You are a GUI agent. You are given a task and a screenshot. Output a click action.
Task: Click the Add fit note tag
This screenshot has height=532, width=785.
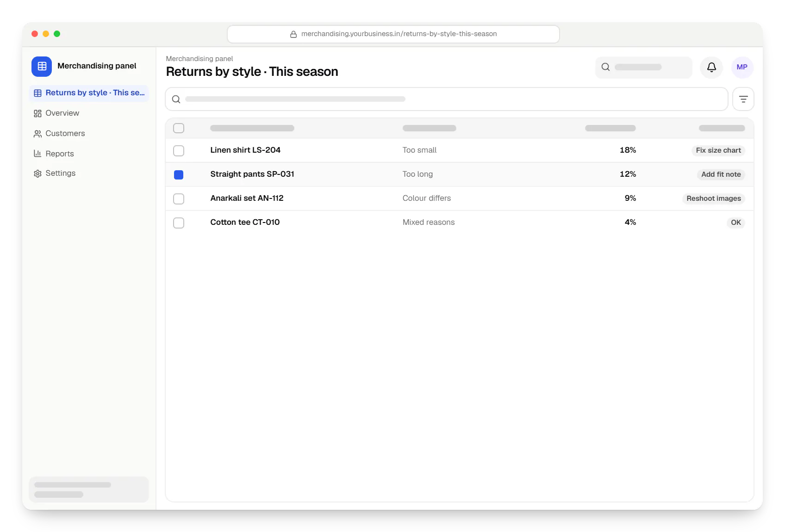coord(721,174)
